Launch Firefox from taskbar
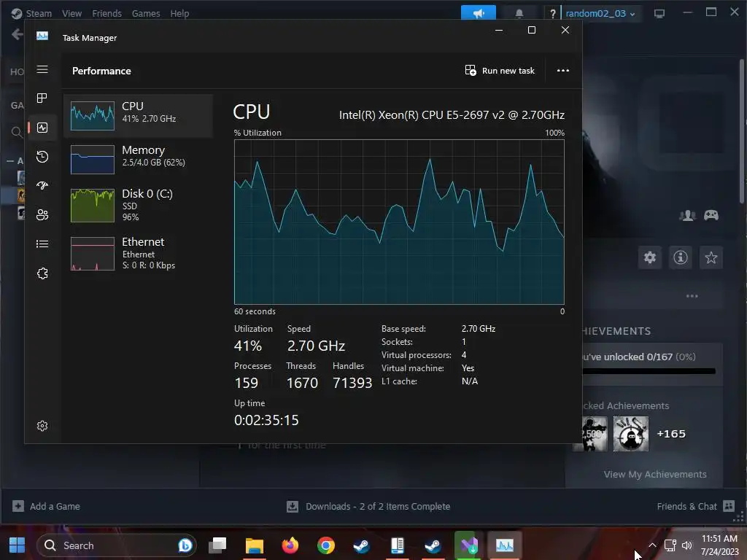 pos(290,545)
